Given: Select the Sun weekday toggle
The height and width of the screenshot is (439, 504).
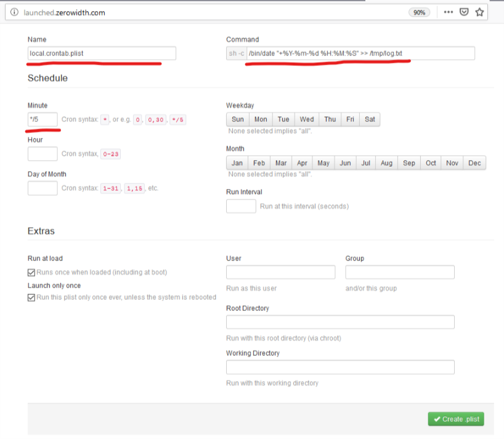Looking at the screenshot, I should tap(238, 119).
